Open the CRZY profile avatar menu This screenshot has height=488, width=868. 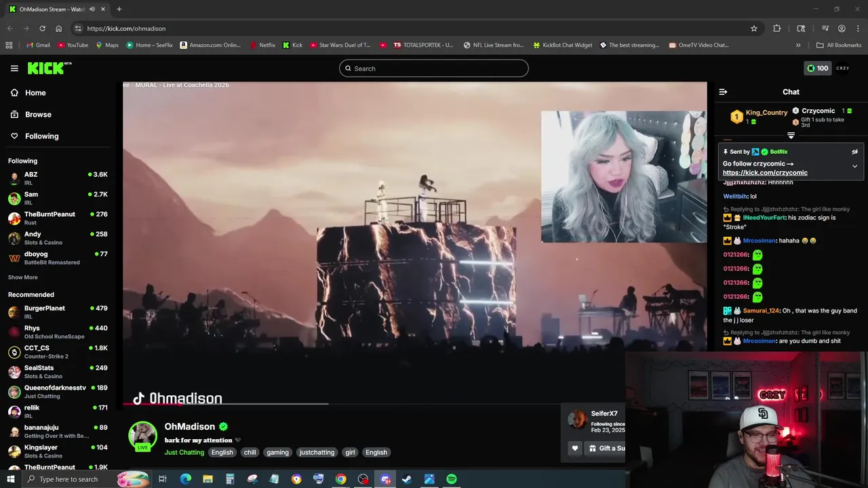[843, 68]
